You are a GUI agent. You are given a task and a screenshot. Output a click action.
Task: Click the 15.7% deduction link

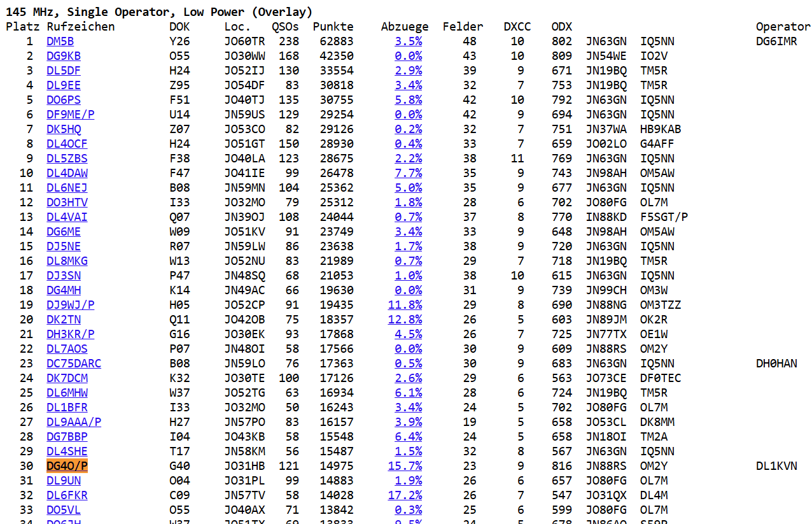pyautogui.click(x=405, y=466)
